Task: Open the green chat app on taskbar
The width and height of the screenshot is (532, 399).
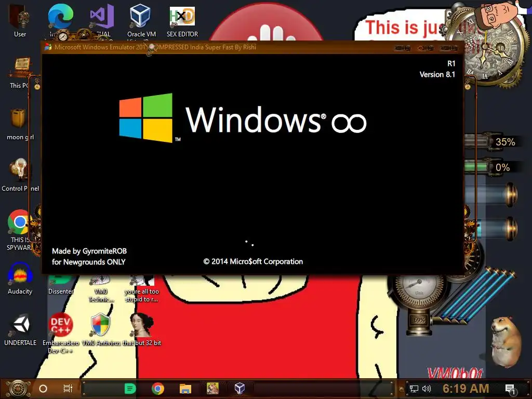Action: pos(130,389)
